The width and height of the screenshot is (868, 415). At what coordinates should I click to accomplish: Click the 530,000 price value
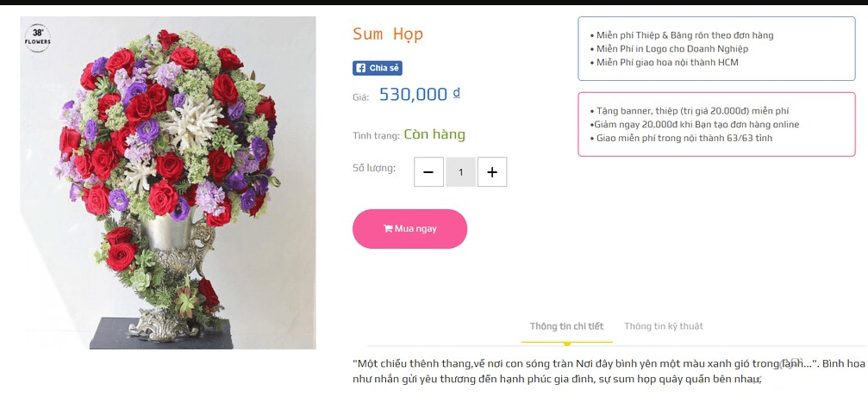[x=413, y=95]
